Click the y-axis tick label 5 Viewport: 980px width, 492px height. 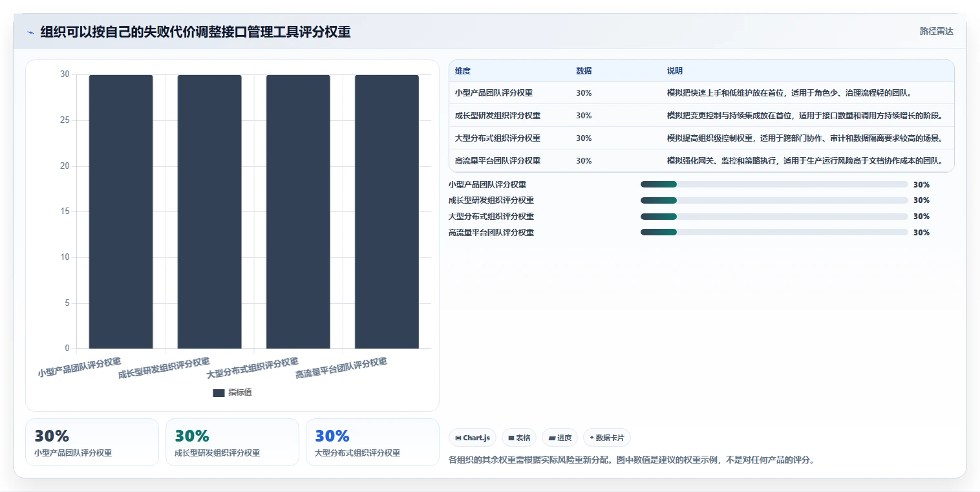[x=67, y=303]
